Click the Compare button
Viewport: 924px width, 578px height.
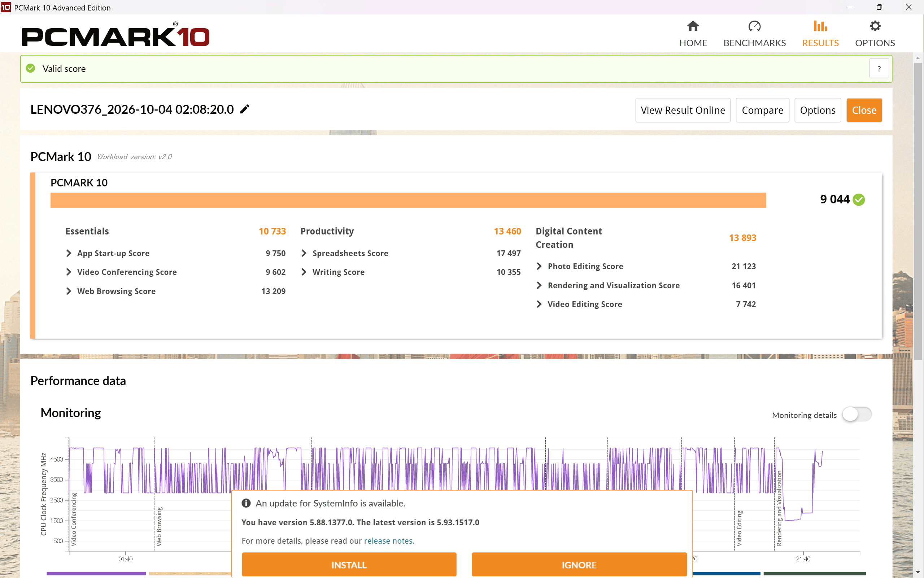(x=762, y=110)
